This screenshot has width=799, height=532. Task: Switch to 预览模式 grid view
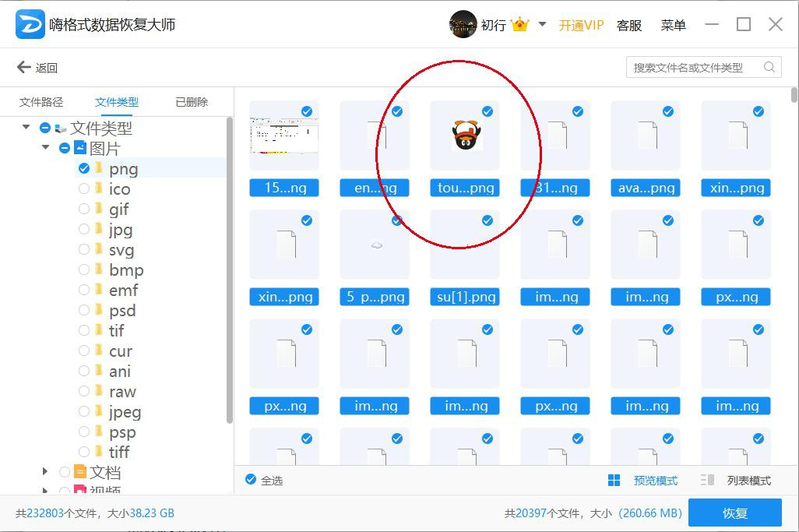pyautogui.click(x=655, y=480)
